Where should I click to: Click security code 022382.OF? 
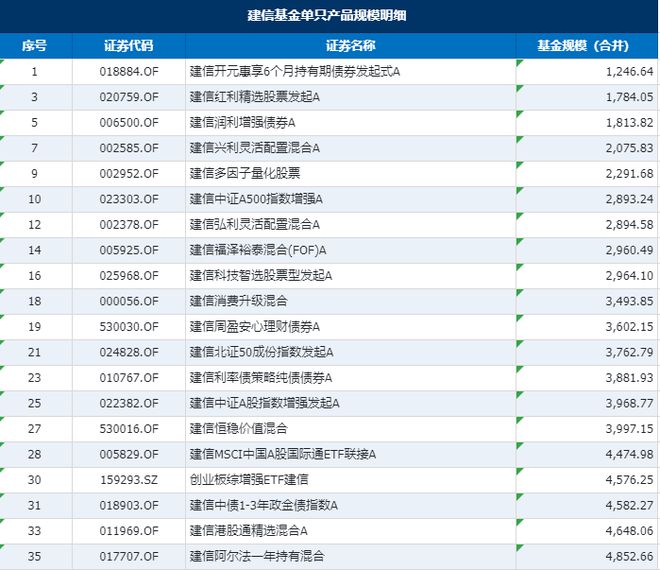coord(129,403)
